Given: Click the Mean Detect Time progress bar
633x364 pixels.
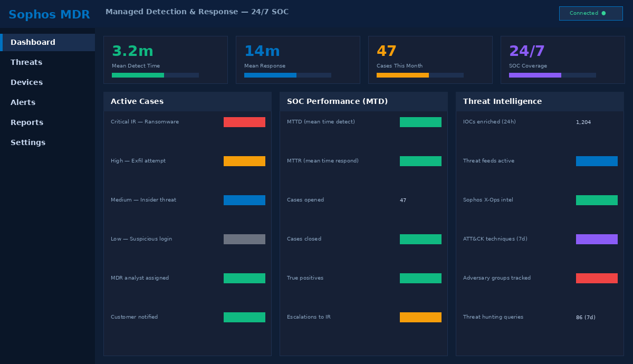Looking at the screenshot, I should [155, 75].
